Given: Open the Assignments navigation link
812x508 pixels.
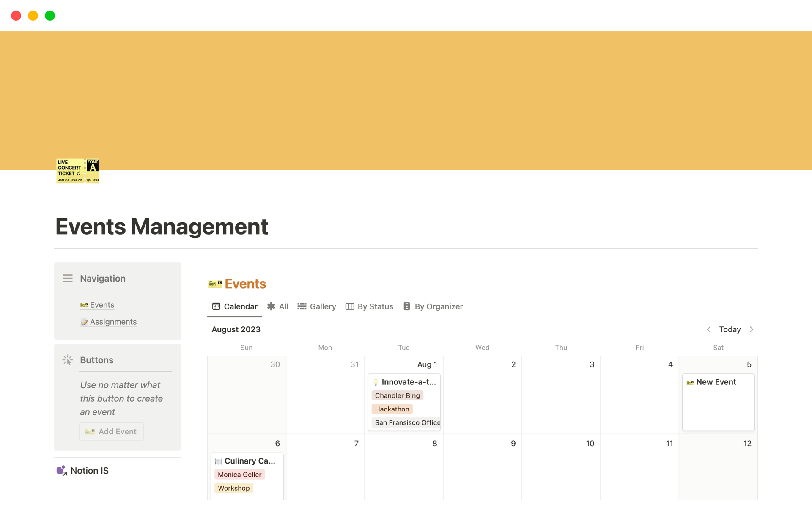Looking at the screenshot, I should coord(113,321).
